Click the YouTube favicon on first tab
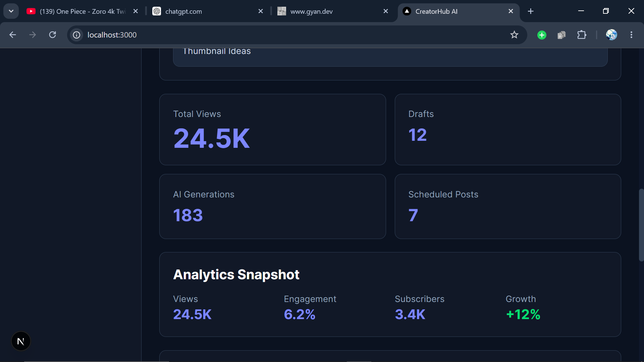Screen dimensions: 644x362 coord(31,11)
